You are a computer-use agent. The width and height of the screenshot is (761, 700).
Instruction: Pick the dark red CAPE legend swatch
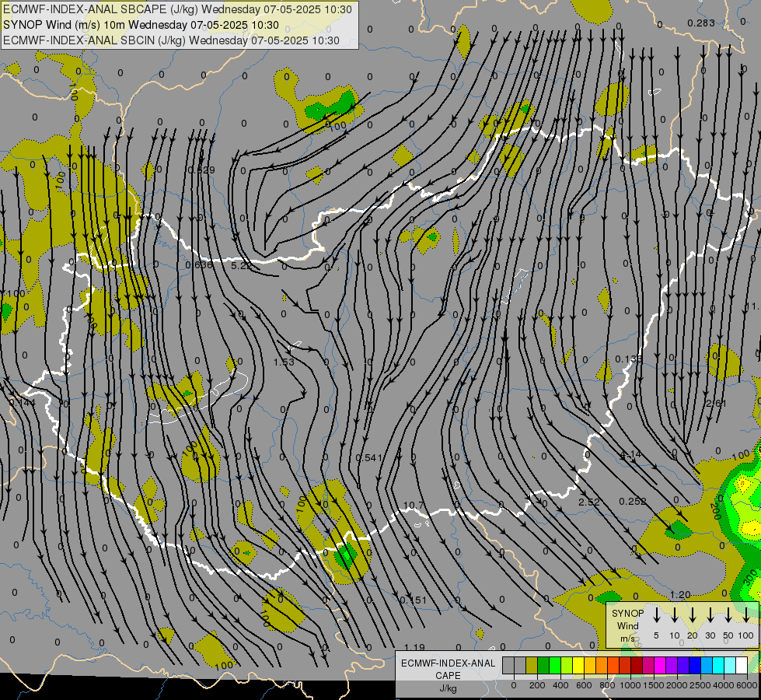[x=637, y=665]
